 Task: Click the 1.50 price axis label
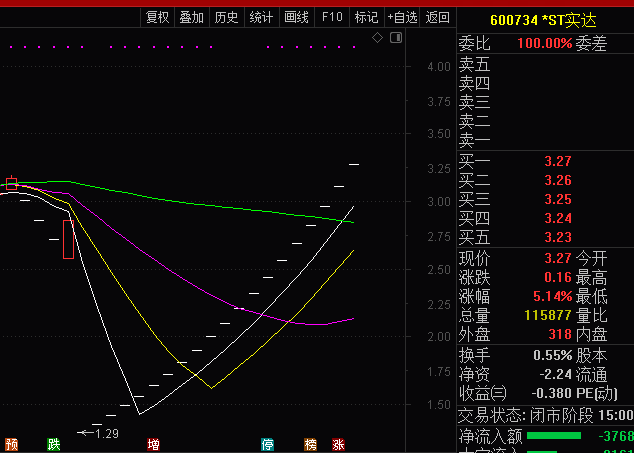click(439, 404)
